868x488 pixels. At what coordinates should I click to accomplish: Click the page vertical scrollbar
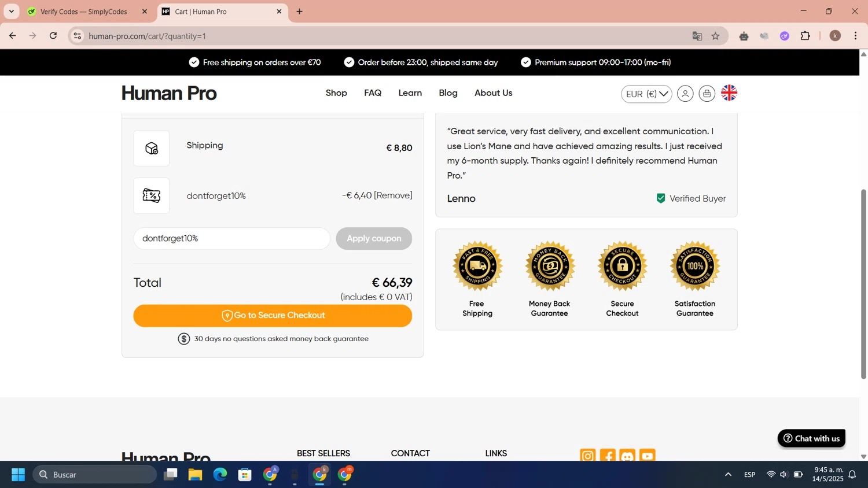[863, 284]
